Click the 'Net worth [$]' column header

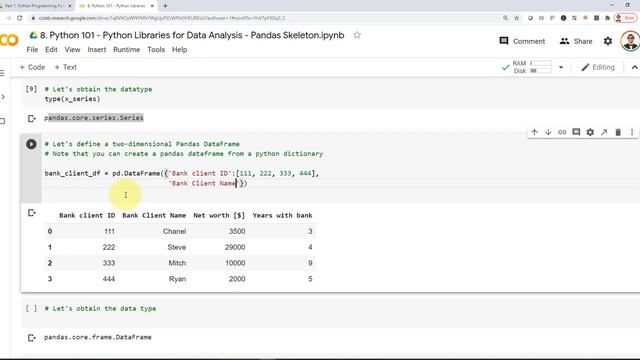(x=219, y=215)
